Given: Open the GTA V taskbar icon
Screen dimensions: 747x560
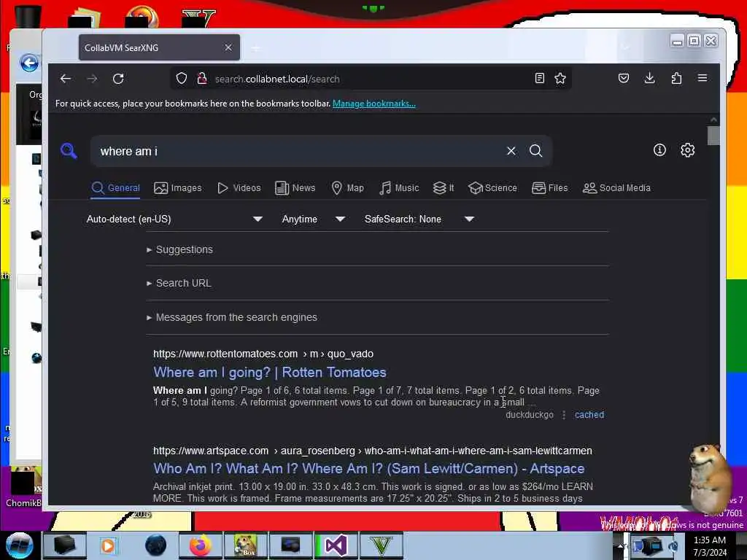Looking at the screenshot, I should pos(381,545).
